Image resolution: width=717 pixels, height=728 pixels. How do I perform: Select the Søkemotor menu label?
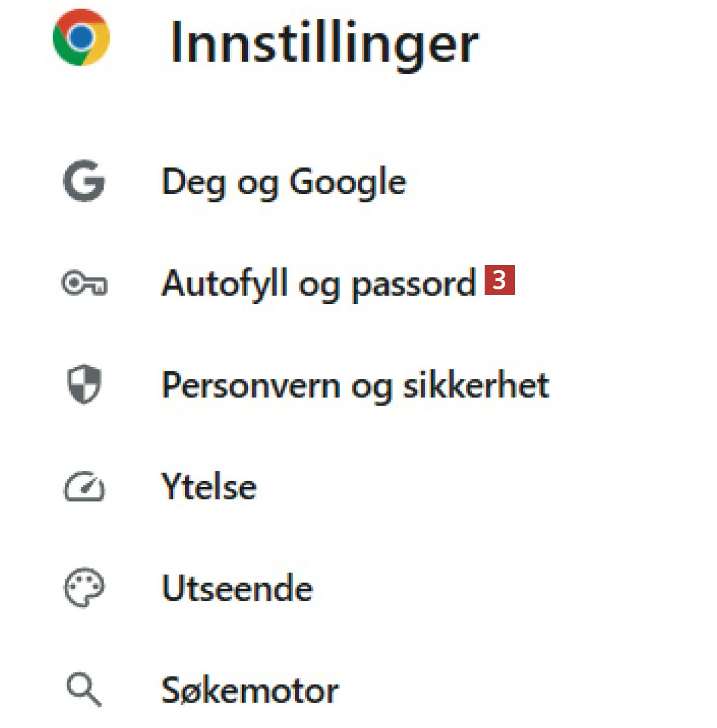[249, 690]
